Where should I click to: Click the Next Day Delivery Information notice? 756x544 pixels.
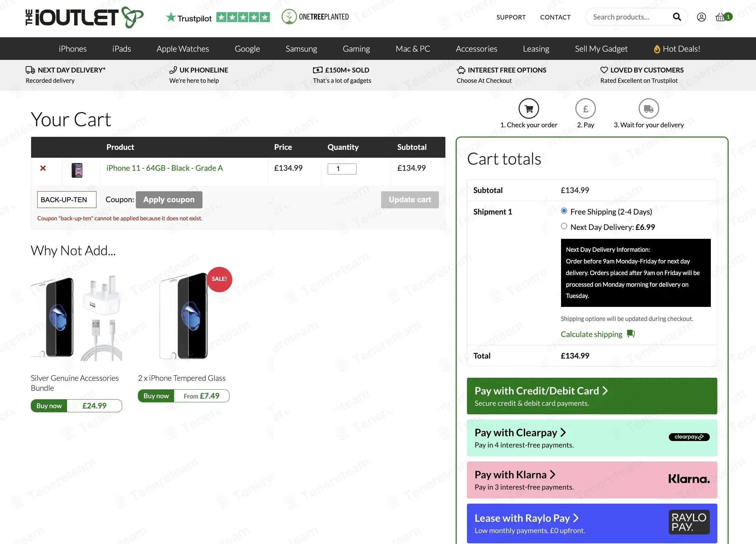coord(636,273)
